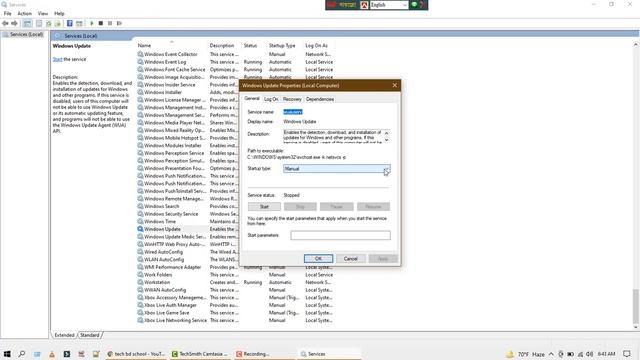Switch to the Dependencies tab
This screenshot has height=360, width=640.
click(x=320, y=99)
